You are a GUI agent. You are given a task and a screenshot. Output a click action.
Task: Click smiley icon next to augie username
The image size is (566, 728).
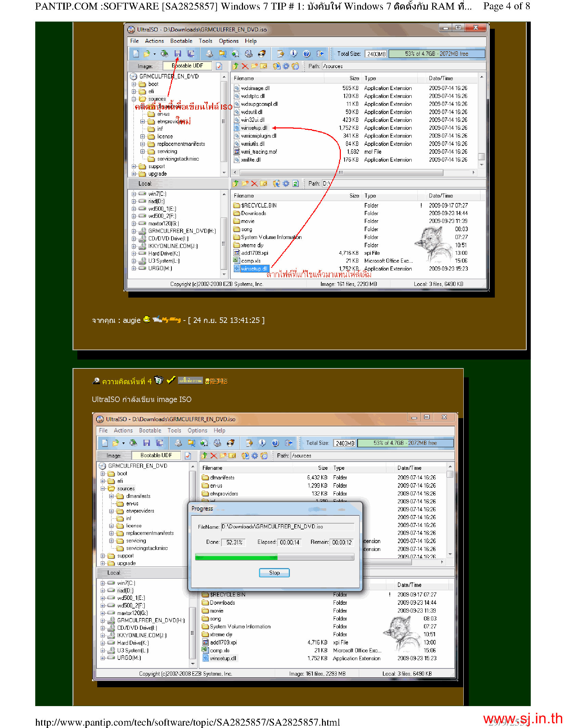147,319
